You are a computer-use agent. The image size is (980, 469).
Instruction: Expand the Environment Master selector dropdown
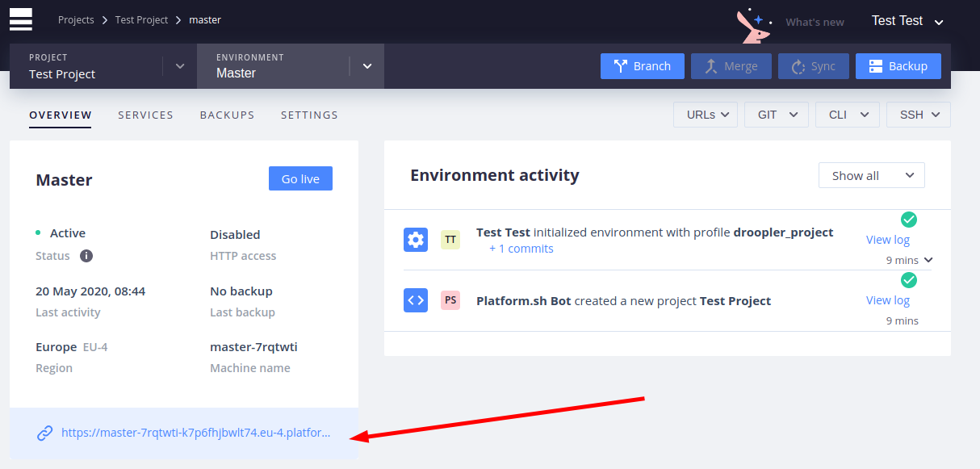[x=367, y=66]
